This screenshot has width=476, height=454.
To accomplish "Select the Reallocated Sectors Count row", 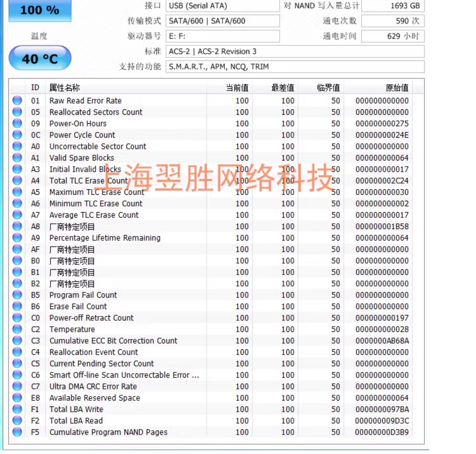I will [96, 112].
